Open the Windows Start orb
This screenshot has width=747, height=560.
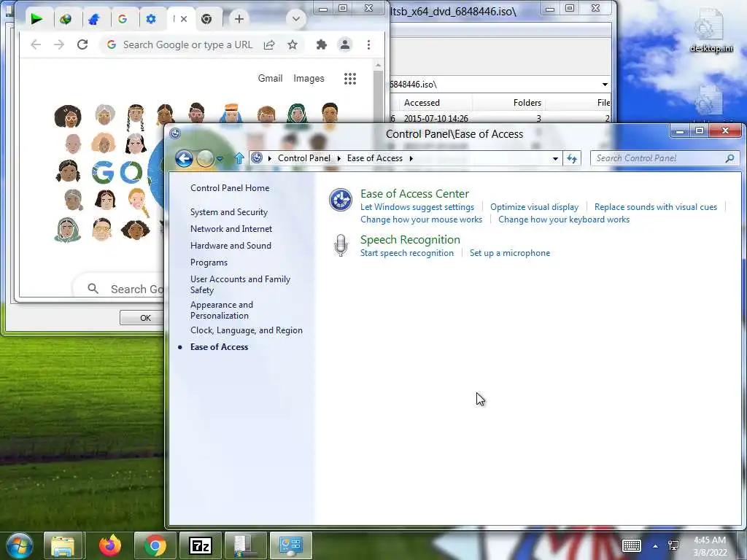tap(20, 545)
